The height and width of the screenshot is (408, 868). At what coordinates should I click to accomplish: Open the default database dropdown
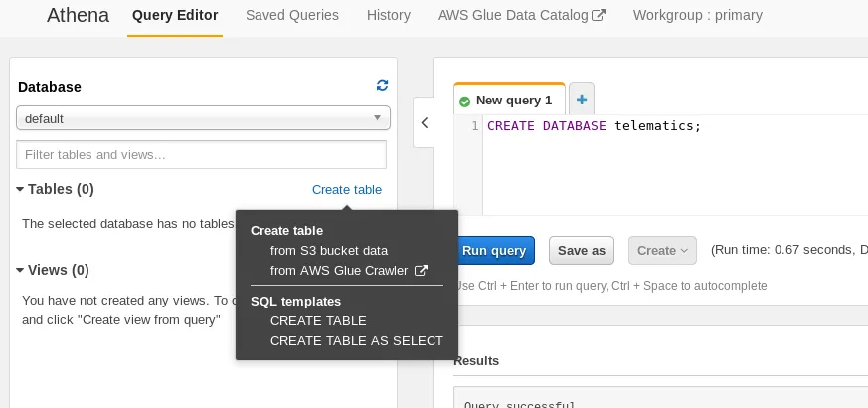point(203,118)
